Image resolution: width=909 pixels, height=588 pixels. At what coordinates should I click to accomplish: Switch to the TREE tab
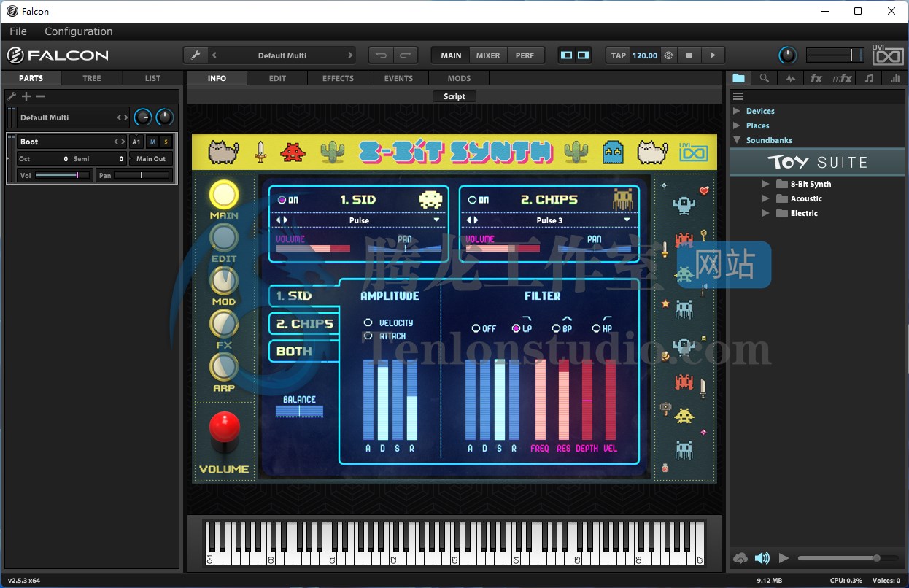92,78
